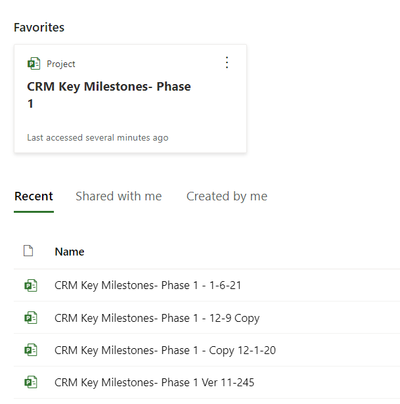This screenshot has height=404, width=400.
Task: Click the project icon beside Phase 1 - 1-6-21
Action: (x=31, y=285)
